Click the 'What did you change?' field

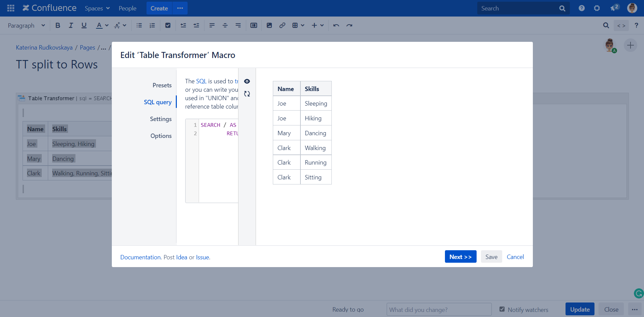(x=439, y=310)
